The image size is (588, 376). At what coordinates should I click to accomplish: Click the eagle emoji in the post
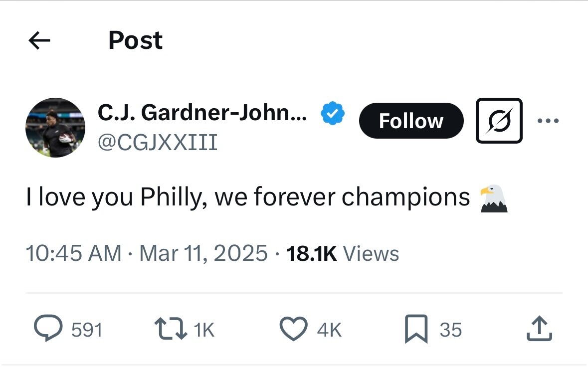(x=494, y=198)
